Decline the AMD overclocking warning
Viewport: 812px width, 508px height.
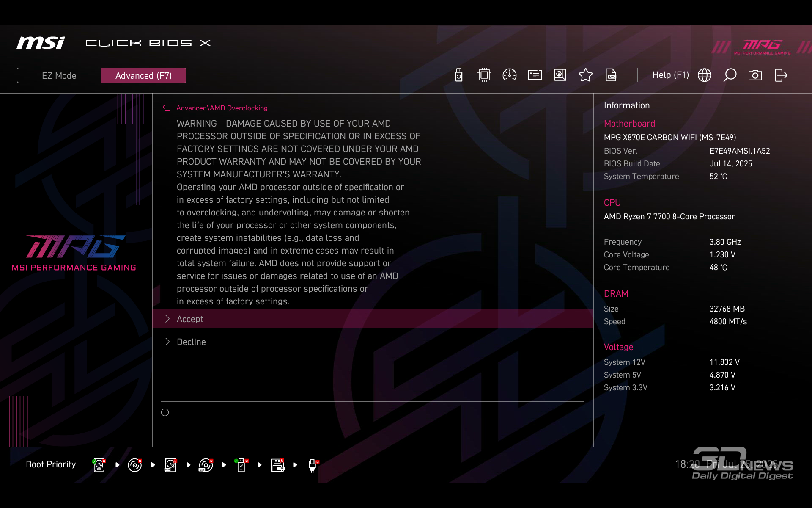click(373, 342)
